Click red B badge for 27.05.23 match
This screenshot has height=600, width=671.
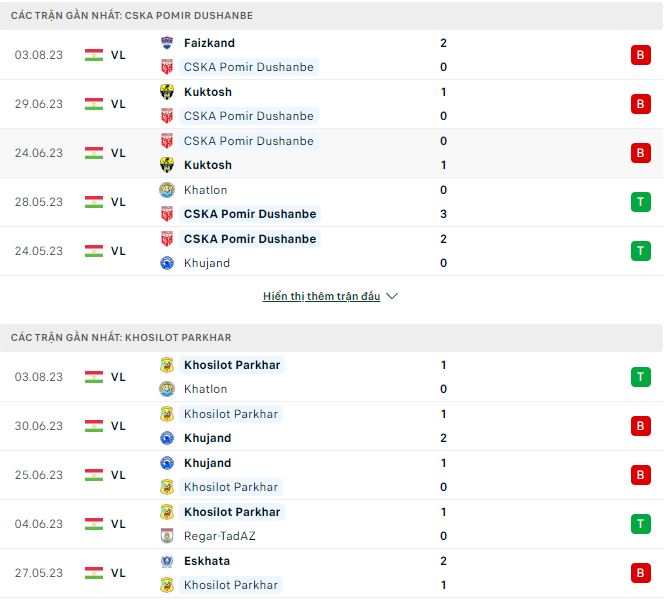coord(640,573)
